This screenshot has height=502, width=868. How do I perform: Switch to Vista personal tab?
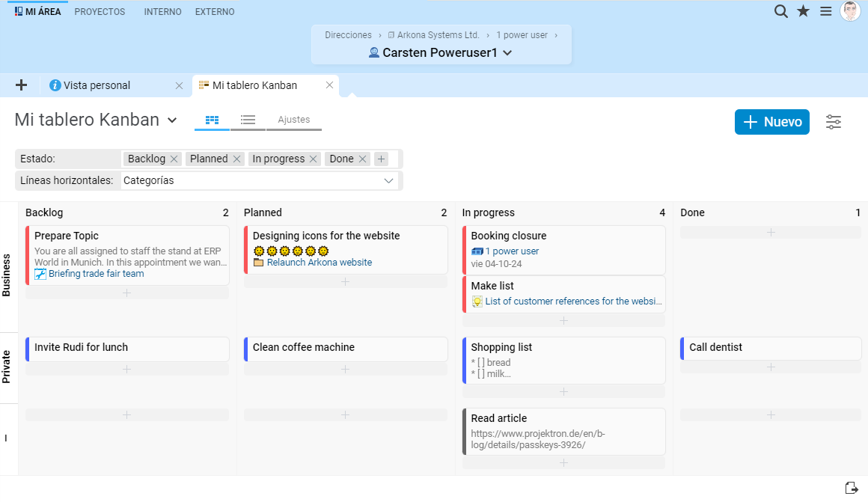point(97,85)
